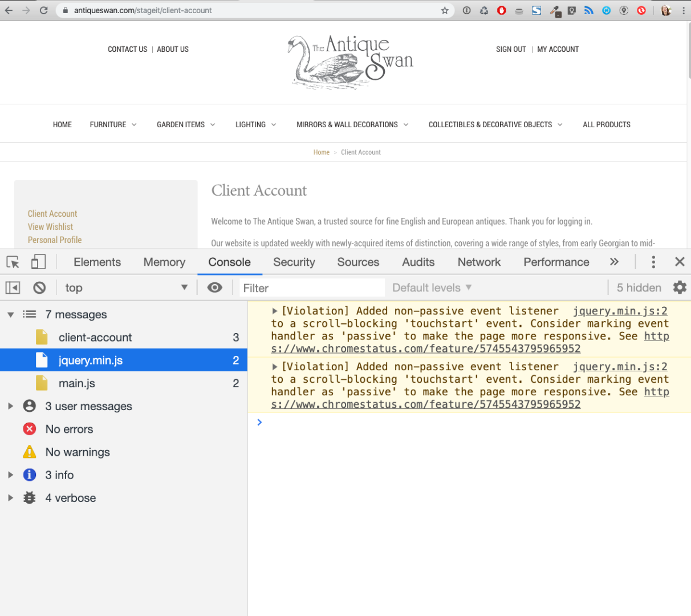Open the Lighting navigation dropdown
Screen dimensions: 691x616
(255, 124)
